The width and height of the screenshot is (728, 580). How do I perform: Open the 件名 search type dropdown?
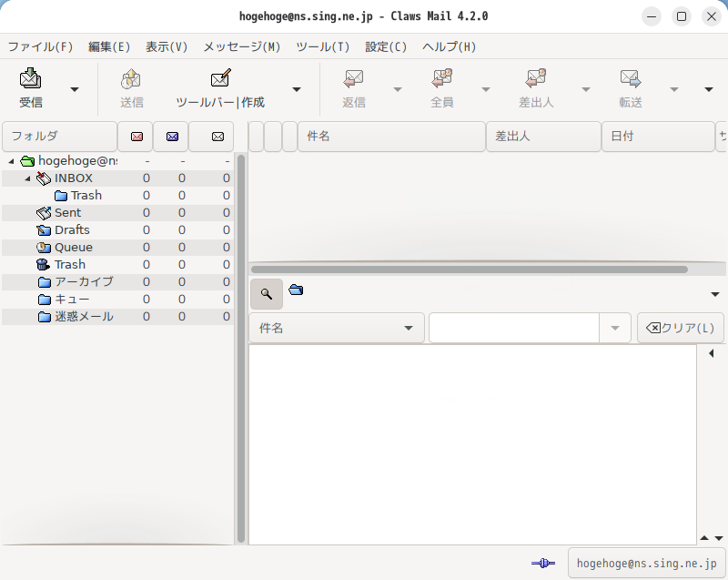(x=336, y=328)
